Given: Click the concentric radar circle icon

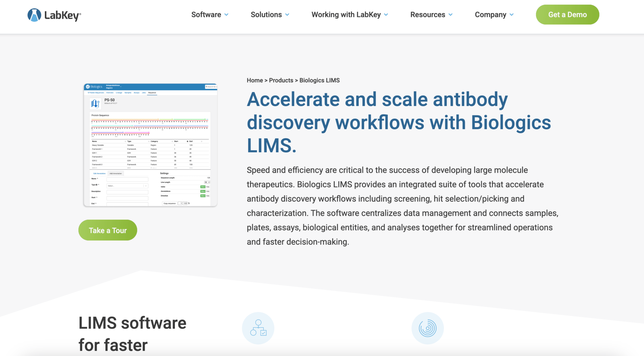Looking at the screenshot, I should (427, 328).
